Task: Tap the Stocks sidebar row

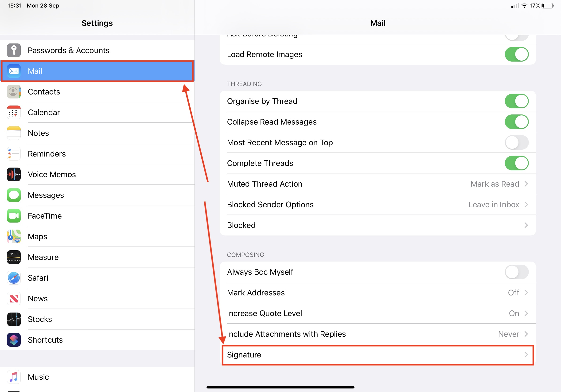Action: pyautogui.click(x=97, y=319)
